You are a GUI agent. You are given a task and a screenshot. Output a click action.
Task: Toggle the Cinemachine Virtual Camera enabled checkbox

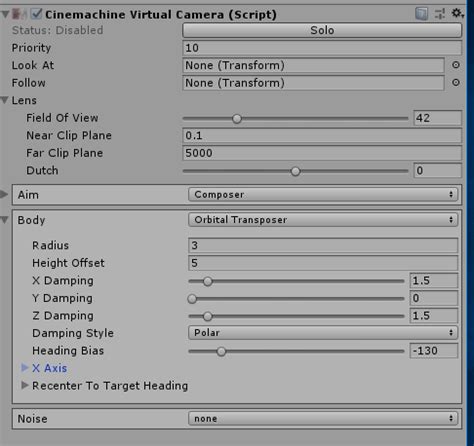[36, 14]
